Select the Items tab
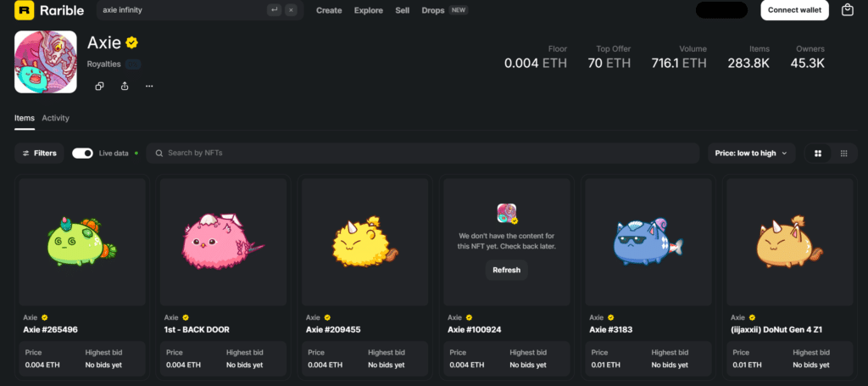Screen dimensions: 868x386 25,118
